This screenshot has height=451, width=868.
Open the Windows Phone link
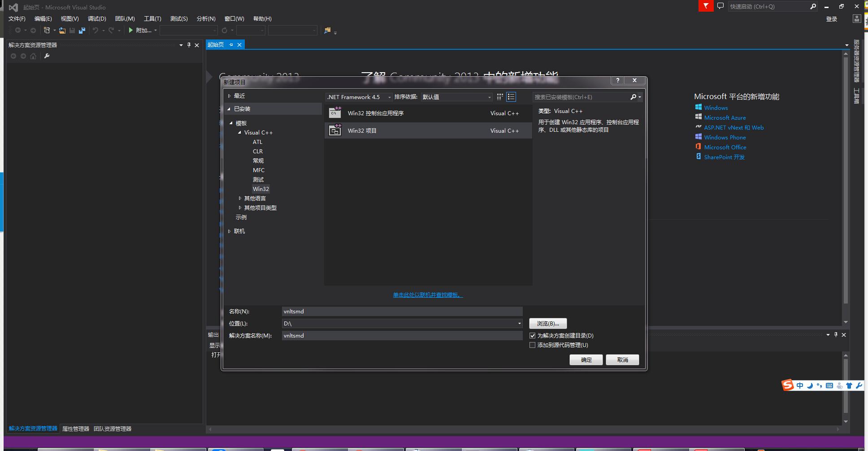[725, 137]
